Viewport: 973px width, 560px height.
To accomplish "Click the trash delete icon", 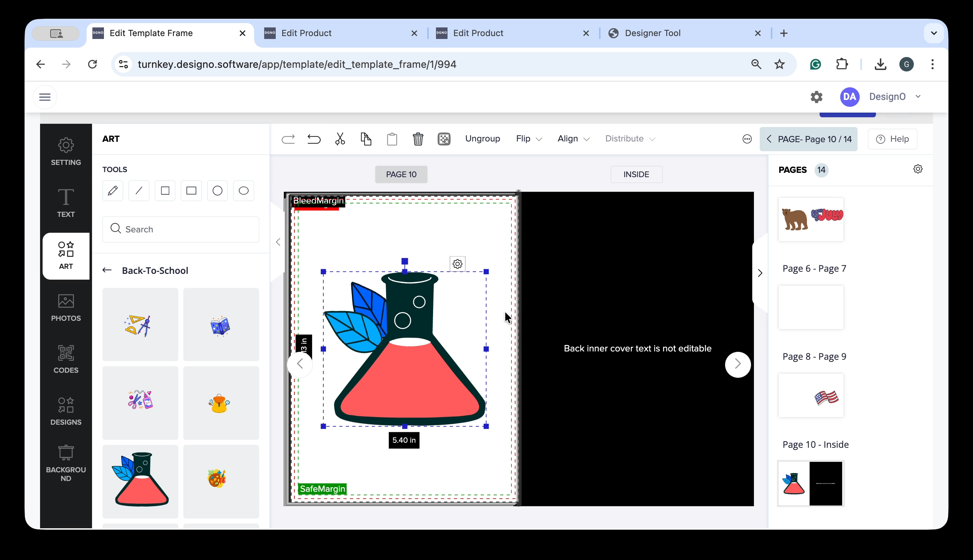I will pos(418,139).
